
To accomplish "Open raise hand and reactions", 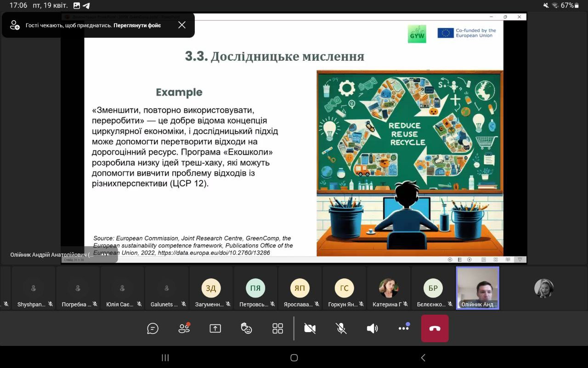I will click(246, 328).
